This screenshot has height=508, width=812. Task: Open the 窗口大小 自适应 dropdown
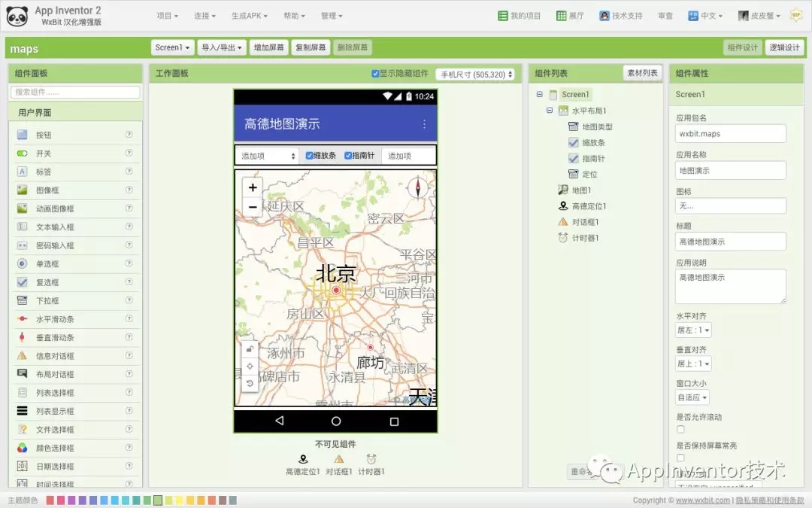[692, 397]
